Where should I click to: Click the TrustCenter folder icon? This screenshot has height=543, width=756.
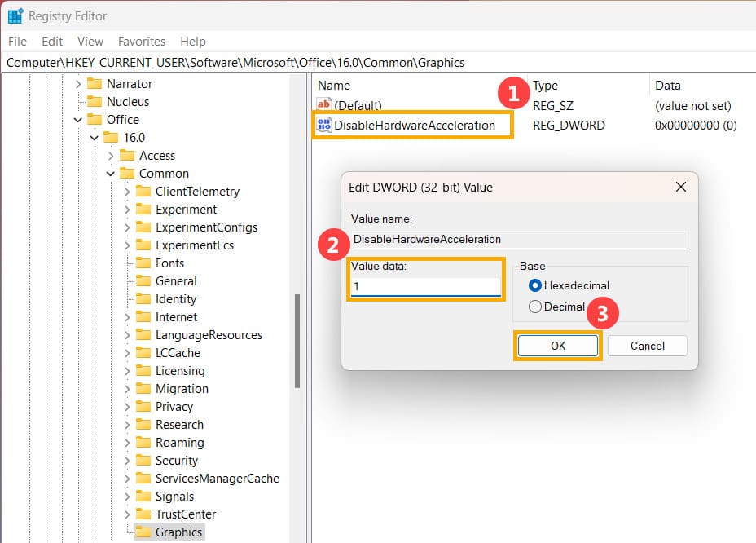coord(143,514)
